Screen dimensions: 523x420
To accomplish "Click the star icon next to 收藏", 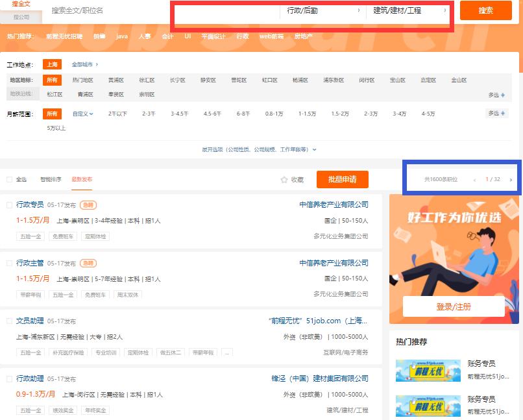I will click(x=284, y=180).
